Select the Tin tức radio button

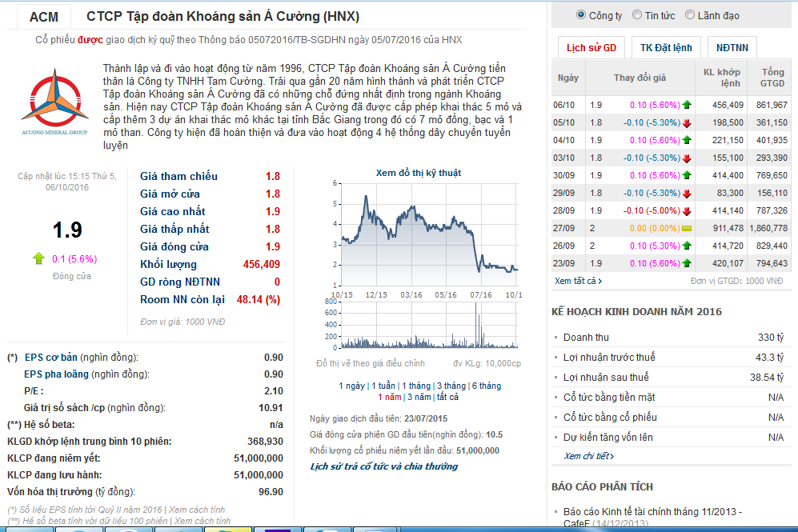click(636, 14)
